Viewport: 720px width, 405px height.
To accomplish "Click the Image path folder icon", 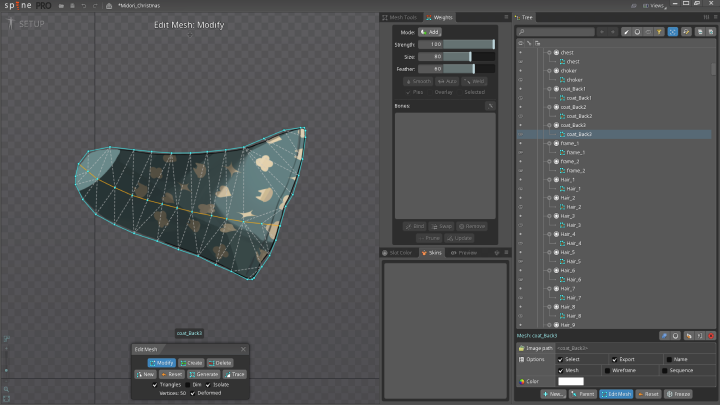I will tap(521, 348).
